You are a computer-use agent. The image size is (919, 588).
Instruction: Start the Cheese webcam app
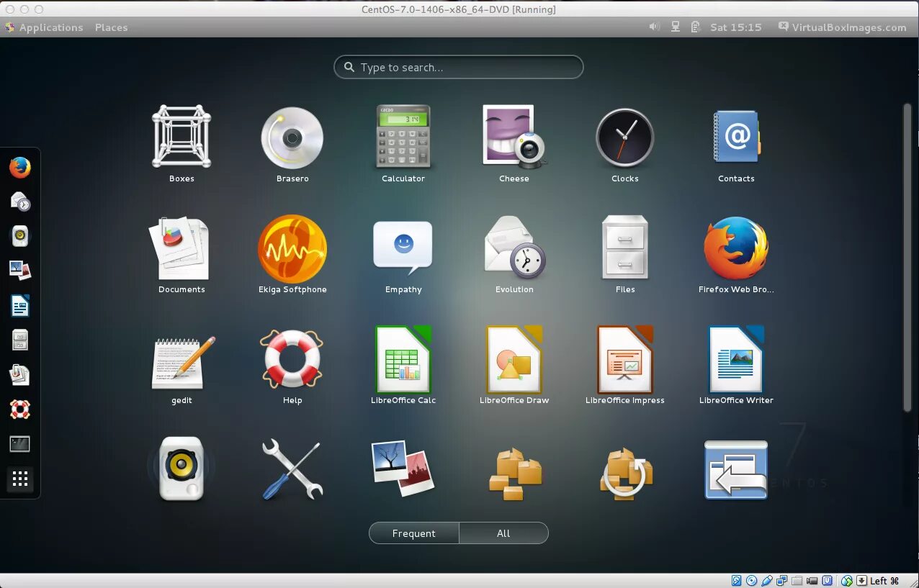514,144
